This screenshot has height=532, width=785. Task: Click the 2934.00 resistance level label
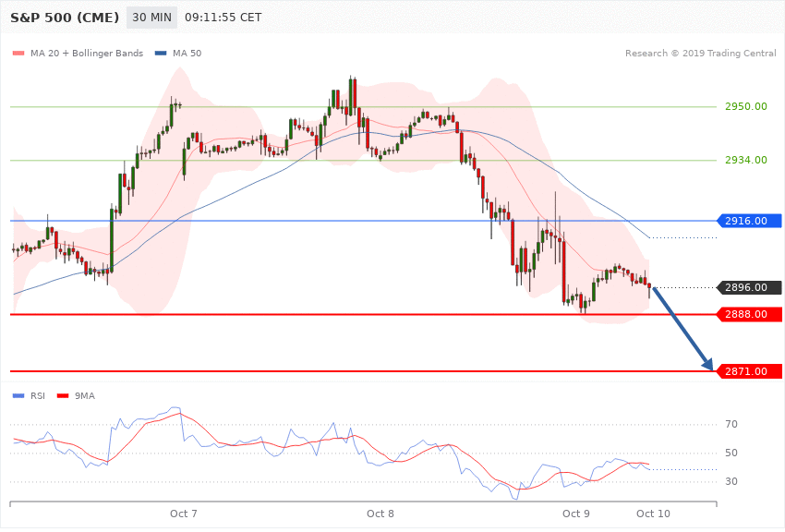click(746, 160)
